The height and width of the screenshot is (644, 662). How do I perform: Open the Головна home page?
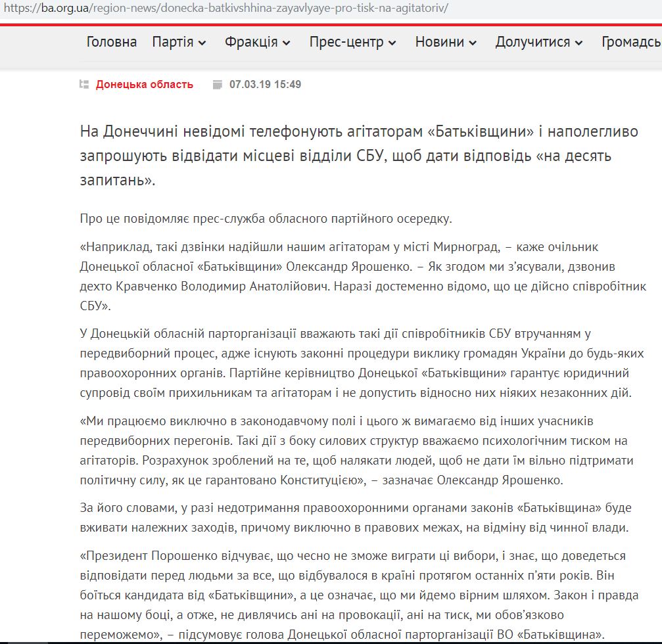point(112,42)
